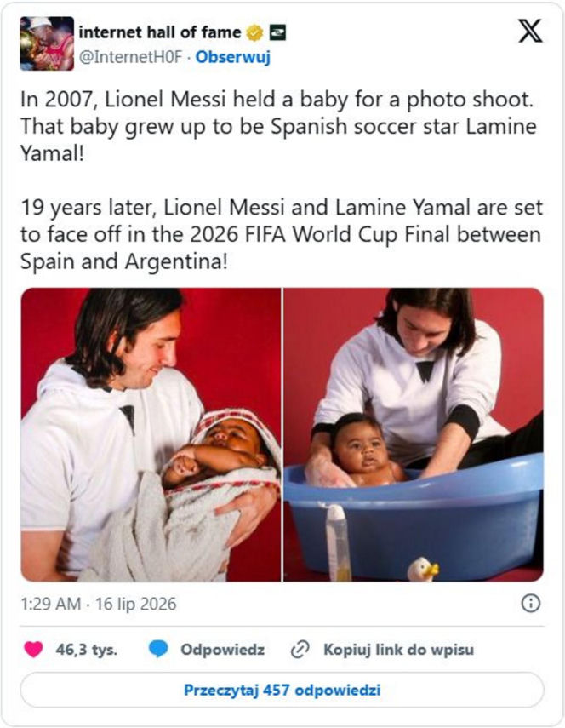Click the X logo icon

[x=530, y=32]
